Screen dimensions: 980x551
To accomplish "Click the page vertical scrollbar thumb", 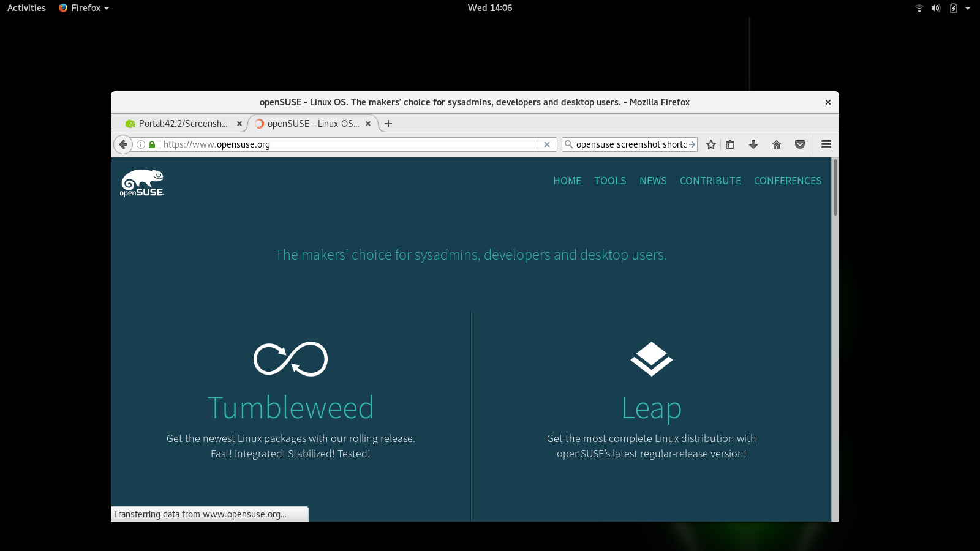I will click(835, 187).
